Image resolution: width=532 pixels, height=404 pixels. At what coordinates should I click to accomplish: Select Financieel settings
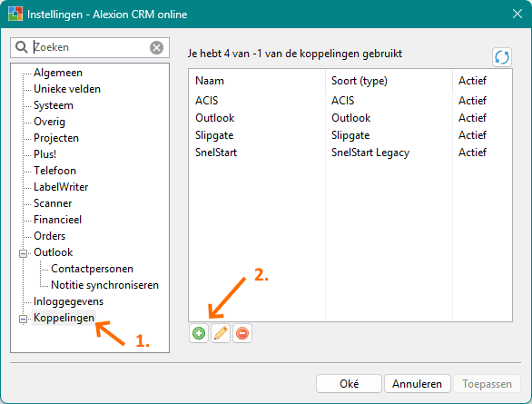57,220
